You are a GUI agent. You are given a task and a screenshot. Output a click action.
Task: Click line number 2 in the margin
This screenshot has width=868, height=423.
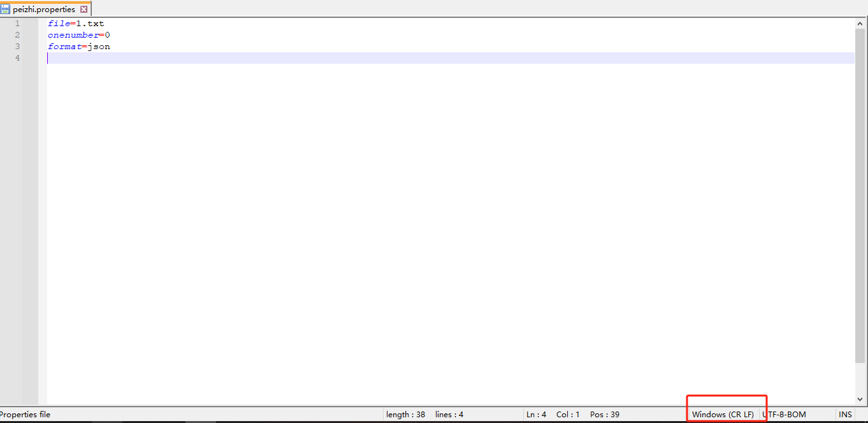[17, 35]
